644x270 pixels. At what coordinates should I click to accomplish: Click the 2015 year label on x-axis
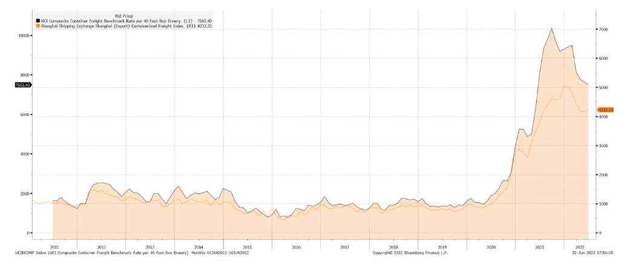(x=247, y=247)
